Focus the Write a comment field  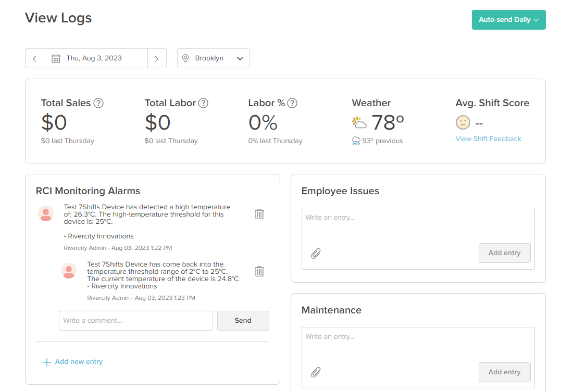point(135,321)
